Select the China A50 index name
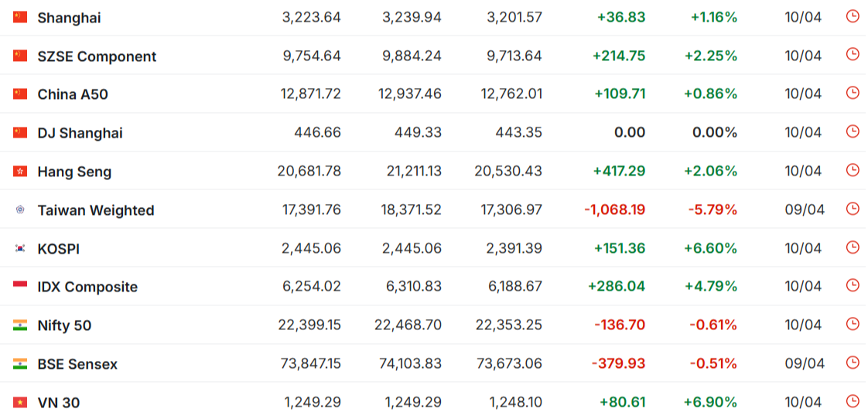This screenshot has height=419, width=868. tap(73, 94)
